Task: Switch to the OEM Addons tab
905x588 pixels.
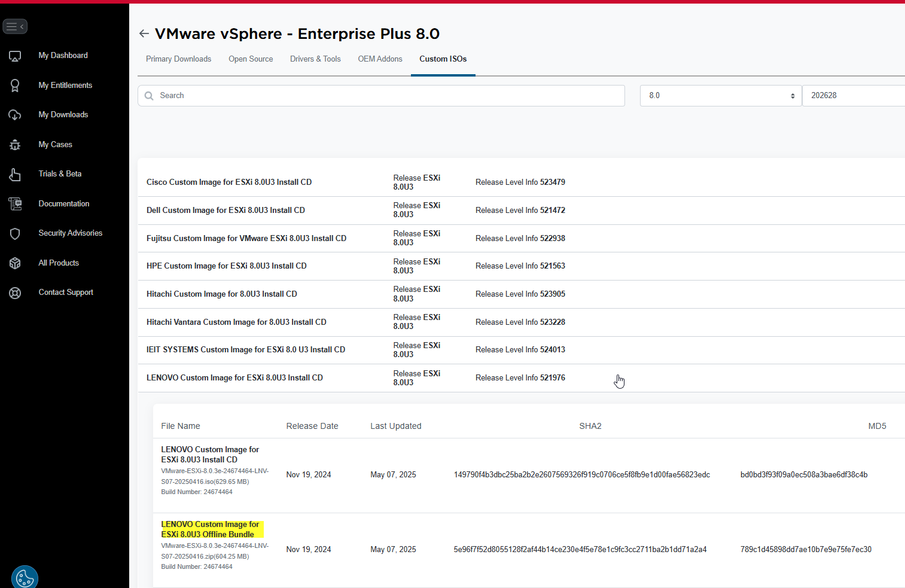Action: click(380, 59)
